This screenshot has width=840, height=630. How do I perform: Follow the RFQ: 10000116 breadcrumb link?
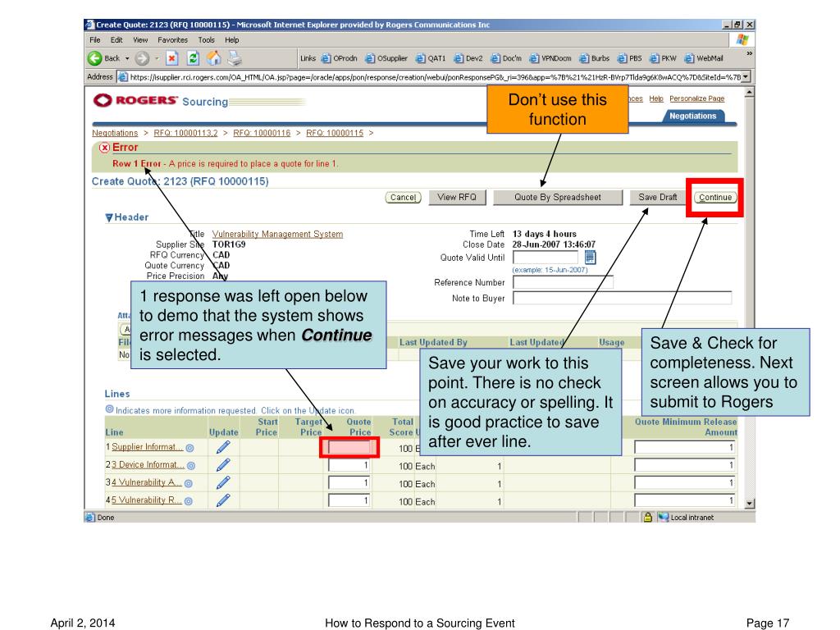(x=262, y=134)
